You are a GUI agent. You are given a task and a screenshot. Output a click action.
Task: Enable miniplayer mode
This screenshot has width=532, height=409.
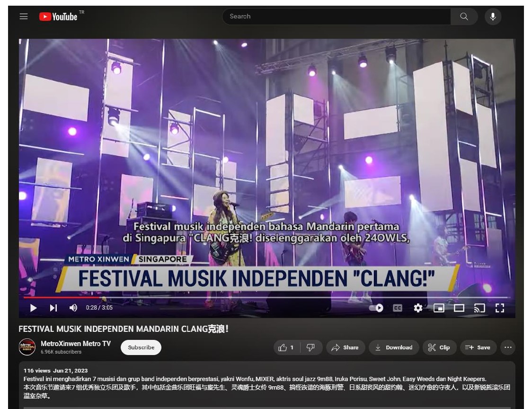439,308
